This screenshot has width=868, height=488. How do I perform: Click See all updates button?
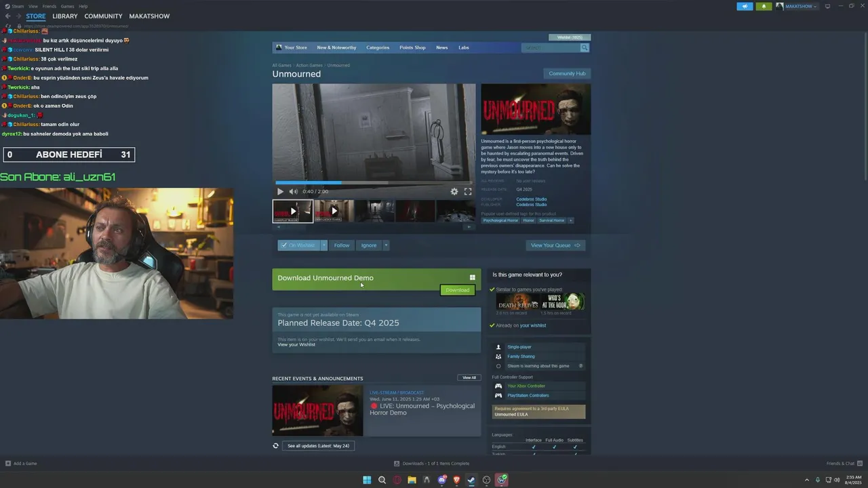tap(318, 446)
